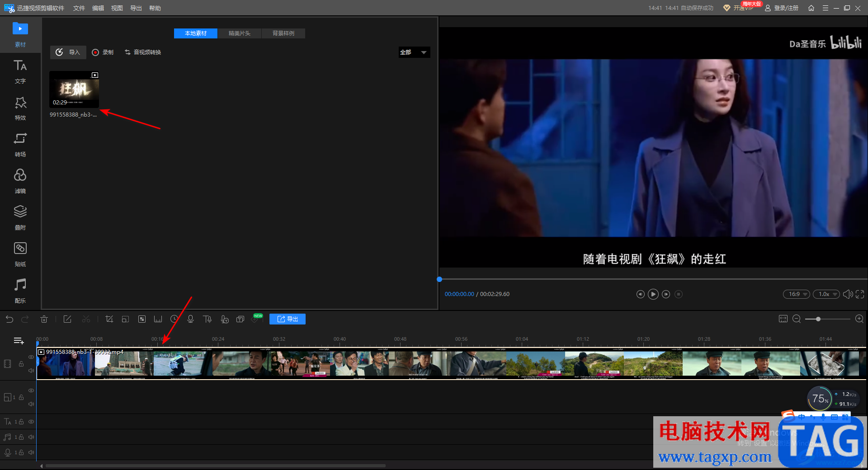Fit timeline to window width

click(x=783, y=319)
